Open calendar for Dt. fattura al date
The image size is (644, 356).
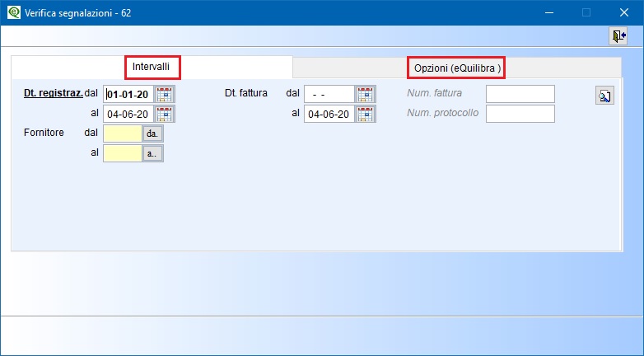366,114
